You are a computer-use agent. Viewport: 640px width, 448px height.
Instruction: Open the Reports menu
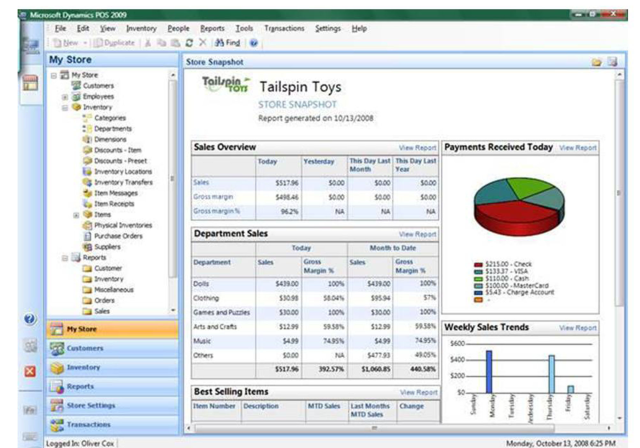pyautogui.click(x=212, y=29)
